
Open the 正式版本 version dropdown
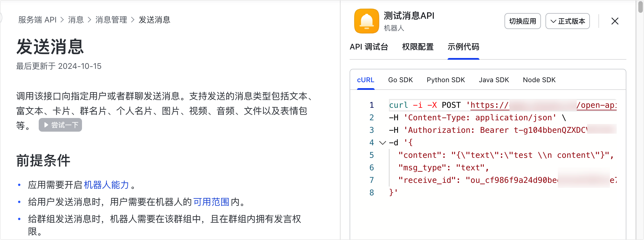tap(567, 21)
